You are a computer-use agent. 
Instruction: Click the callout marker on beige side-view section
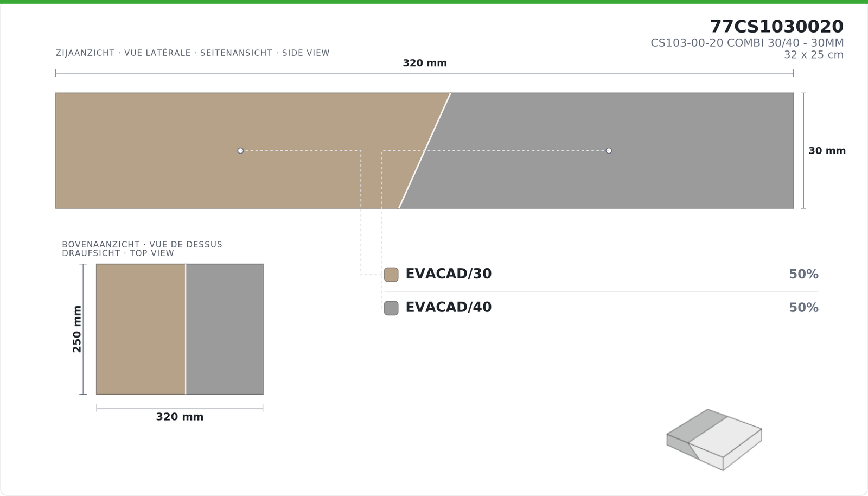(240, 151)
